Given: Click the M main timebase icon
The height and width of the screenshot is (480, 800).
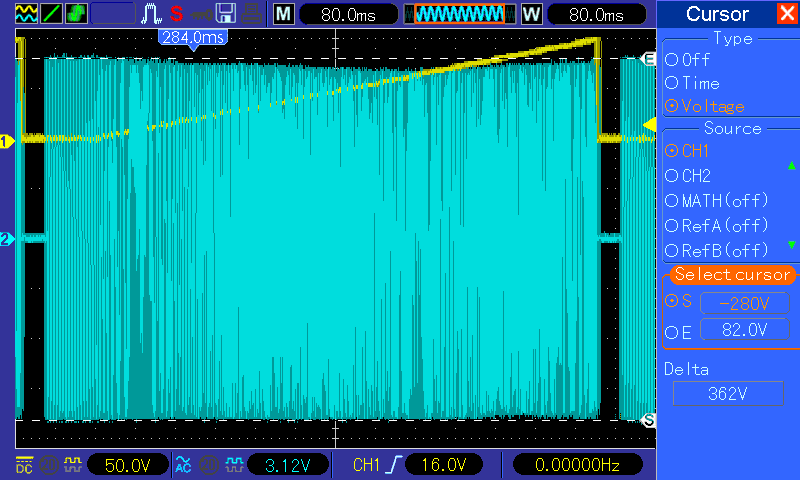Looking at the screenshot, I should coord(284,14).
